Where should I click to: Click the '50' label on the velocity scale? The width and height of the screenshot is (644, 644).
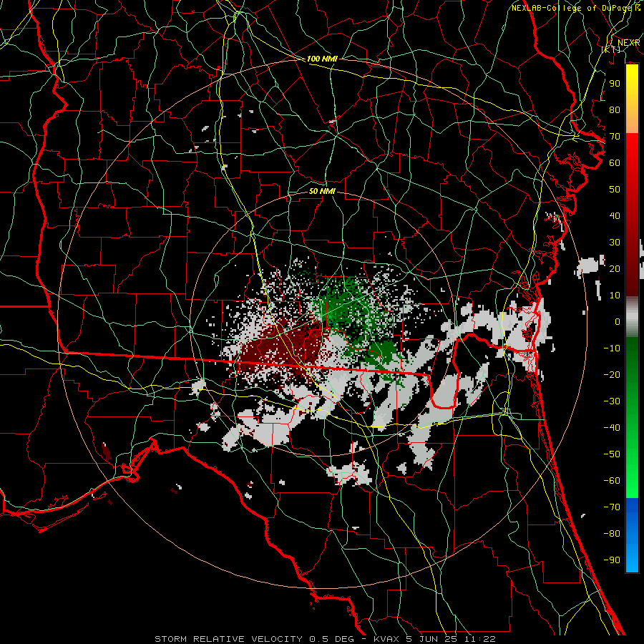(615, 190)
